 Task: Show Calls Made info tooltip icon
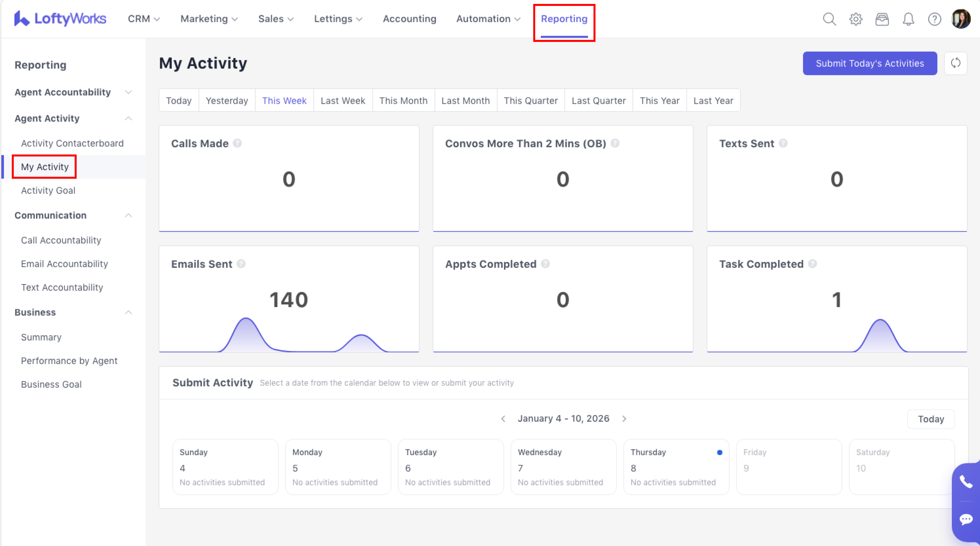pos(237,143)
